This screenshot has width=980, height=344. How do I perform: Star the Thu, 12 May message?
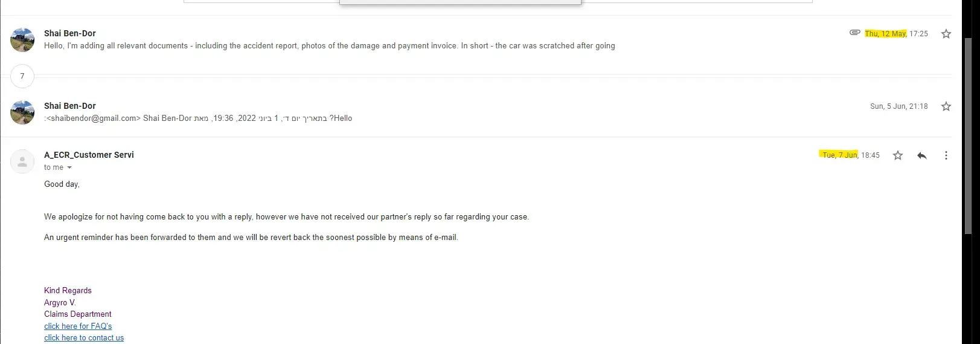(946, 34)
